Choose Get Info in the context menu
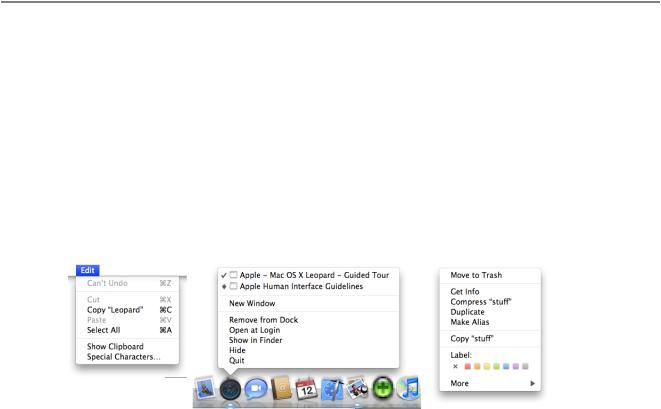The width and height of the screenshot is (661, 409). click(x=490, y=292)
